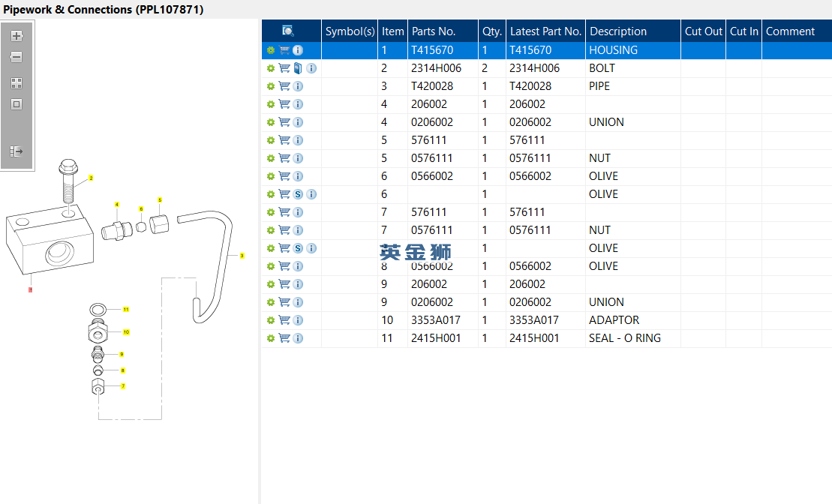Add SEAL - O RING 2415H001 to cart
The image size is (832, 504).
284,338
